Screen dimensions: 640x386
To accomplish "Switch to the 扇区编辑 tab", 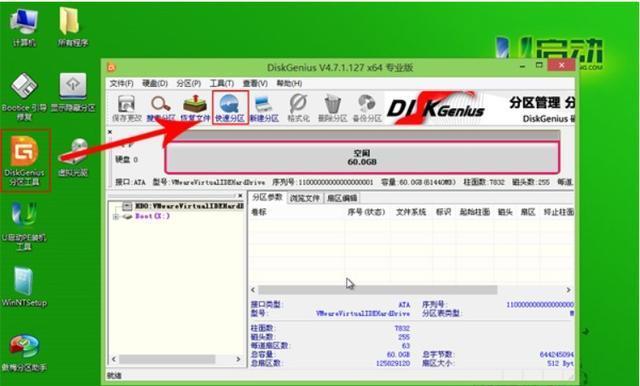I will [x=342, y=198].
